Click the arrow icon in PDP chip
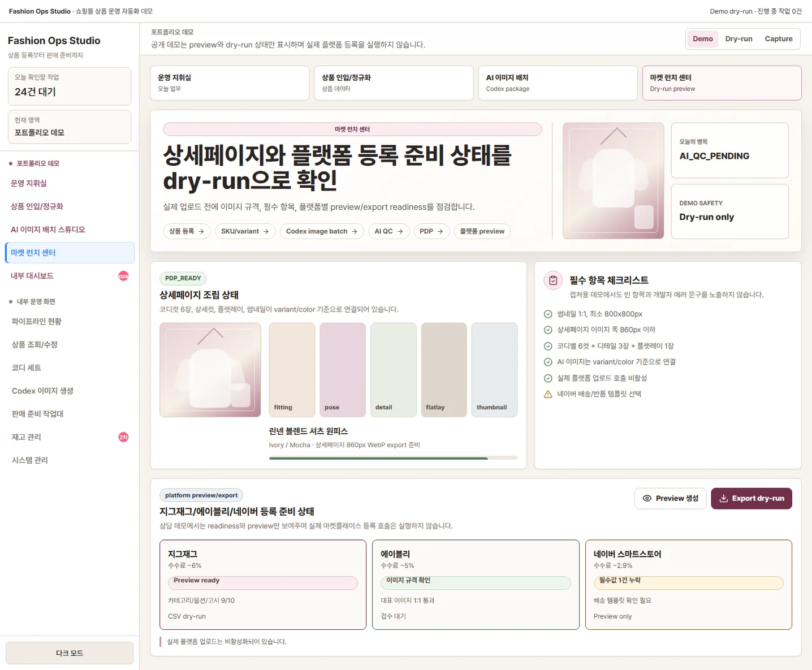 click(440, 231)
